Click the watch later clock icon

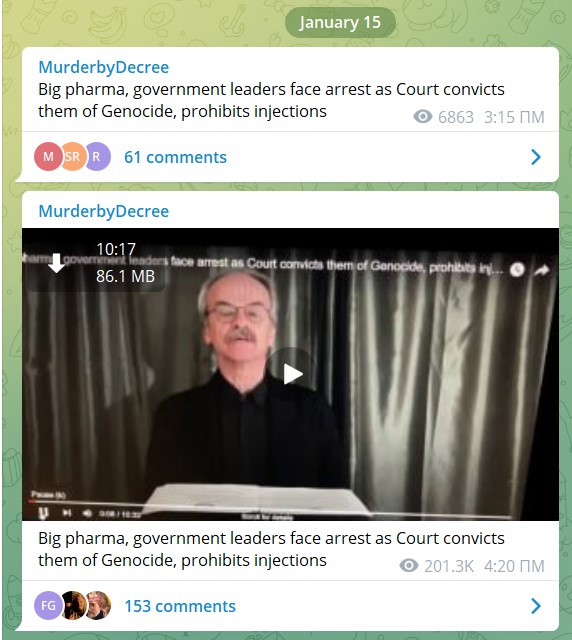pyautogui.click(x=517, y=269)
